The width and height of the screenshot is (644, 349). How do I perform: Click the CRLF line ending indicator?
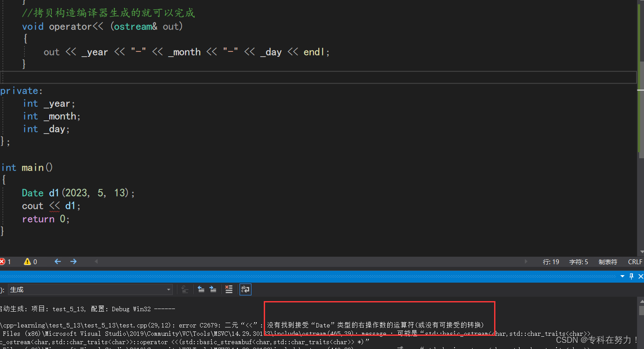635,262
